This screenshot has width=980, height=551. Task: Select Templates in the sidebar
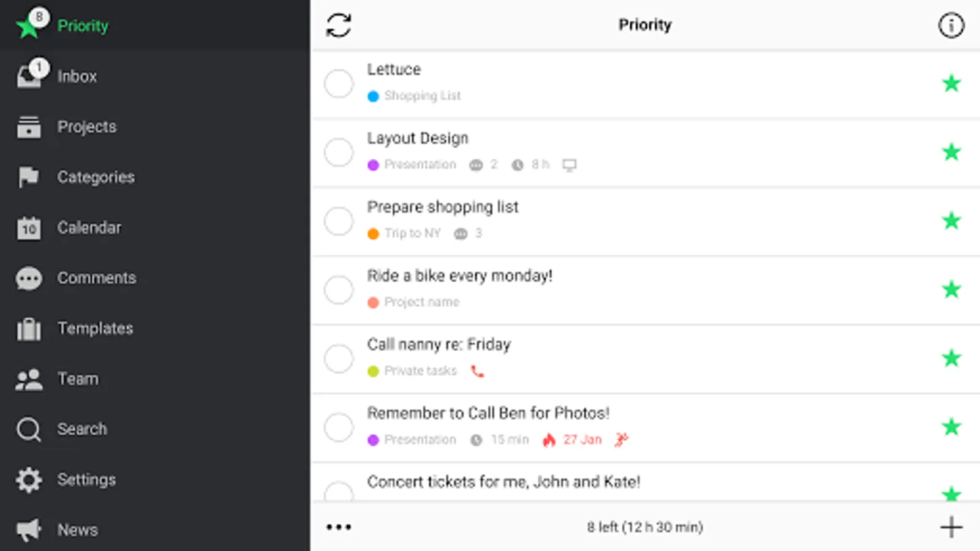tap(95, 329)
